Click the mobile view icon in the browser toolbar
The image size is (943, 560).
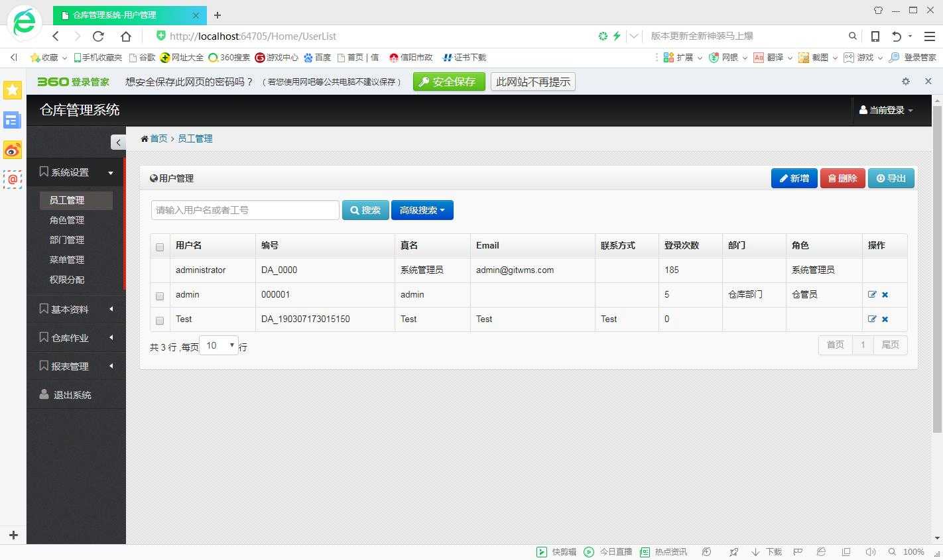pos(875,36)
